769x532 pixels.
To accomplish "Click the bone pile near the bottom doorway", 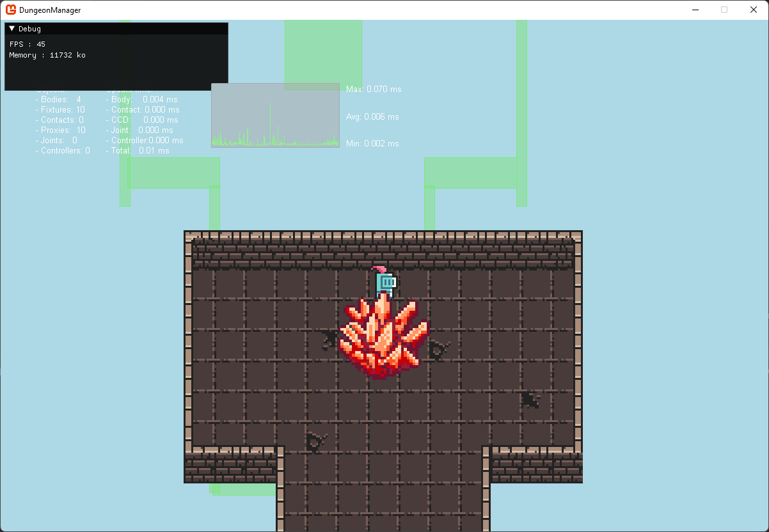I will point(315,441).
